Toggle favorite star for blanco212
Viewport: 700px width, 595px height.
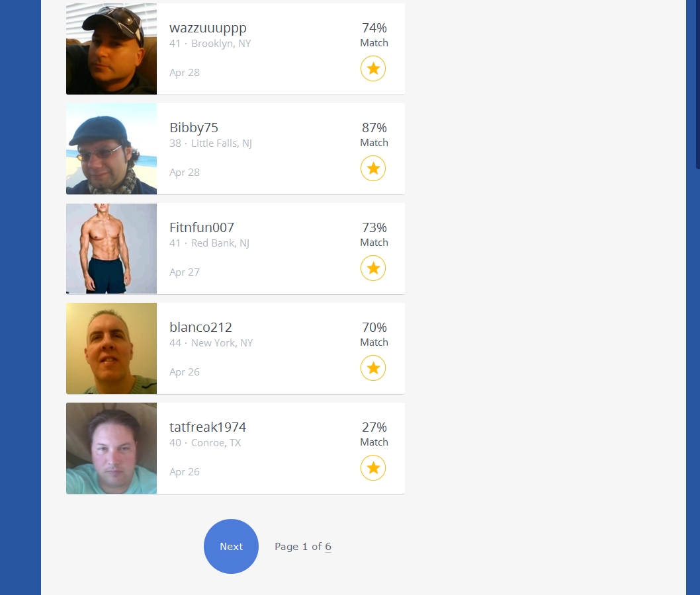pyautogui.click(x=372, y=368)
